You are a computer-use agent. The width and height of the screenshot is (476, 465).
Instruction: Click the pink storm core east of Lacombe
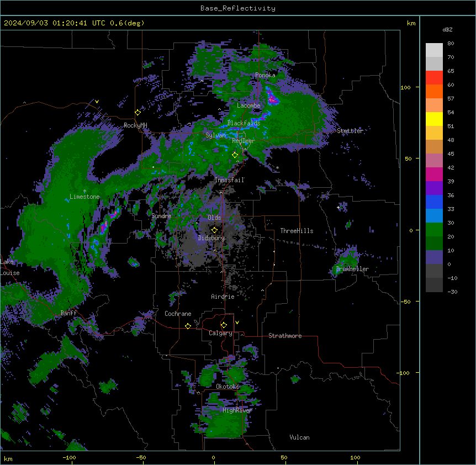[272, 99]
